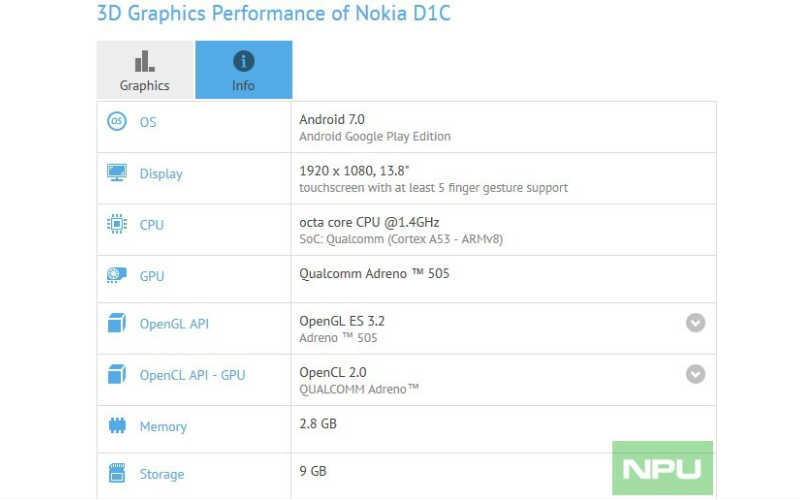Select the Info tab
Screen dimensions: 800x500
coord(244,70)
